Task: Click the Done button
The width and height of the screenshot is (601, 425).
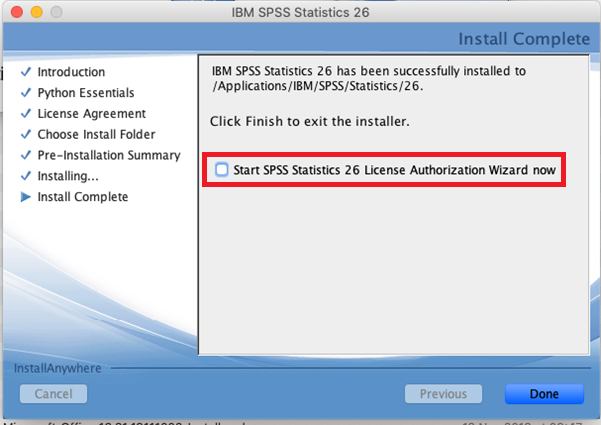Action: pos(544,394)
